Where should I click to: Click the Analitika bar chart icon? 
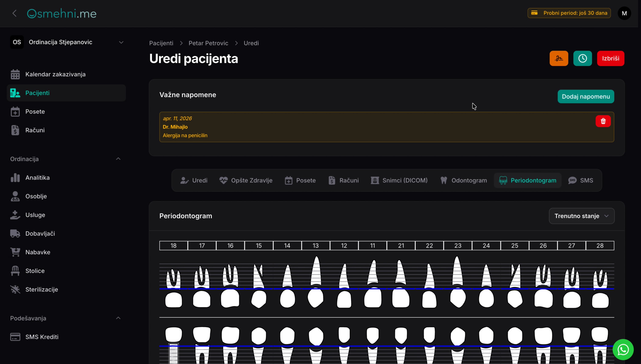point(15,178)
